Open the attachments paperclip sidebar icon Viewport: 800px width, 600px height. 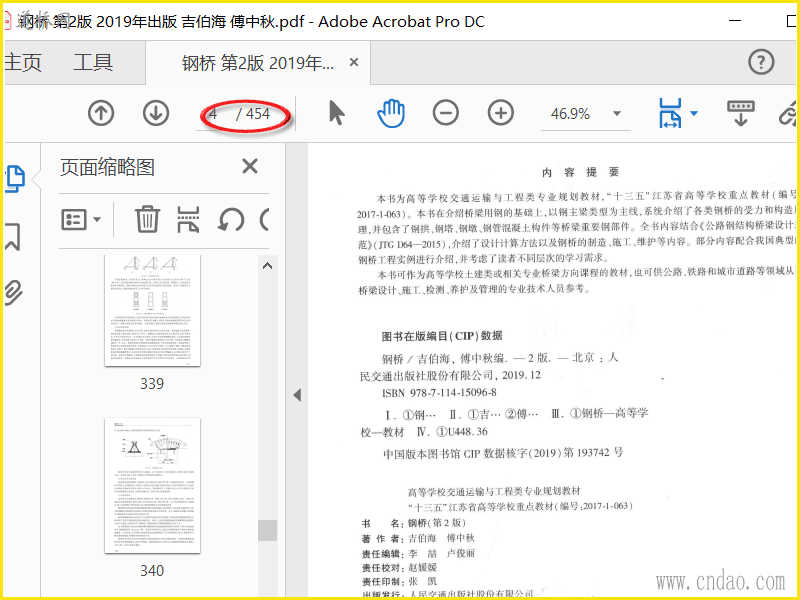[x=13, y=293]
